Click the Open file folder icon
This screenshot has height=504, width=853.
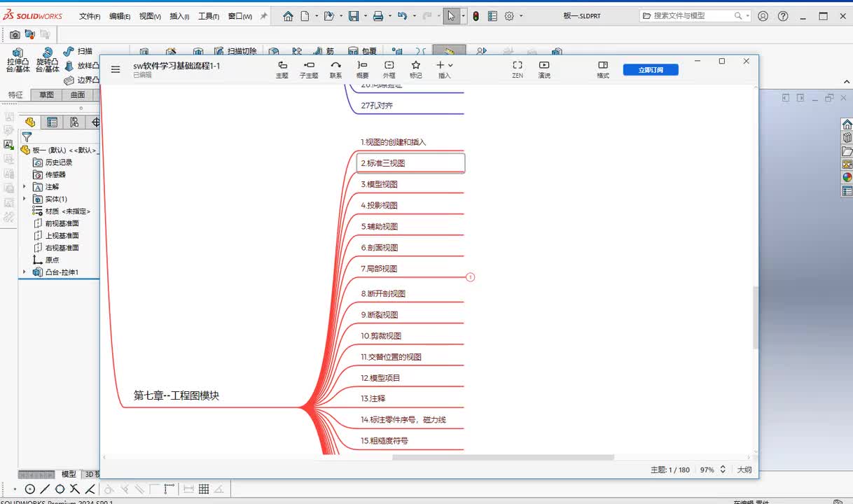tap(328, 16)
